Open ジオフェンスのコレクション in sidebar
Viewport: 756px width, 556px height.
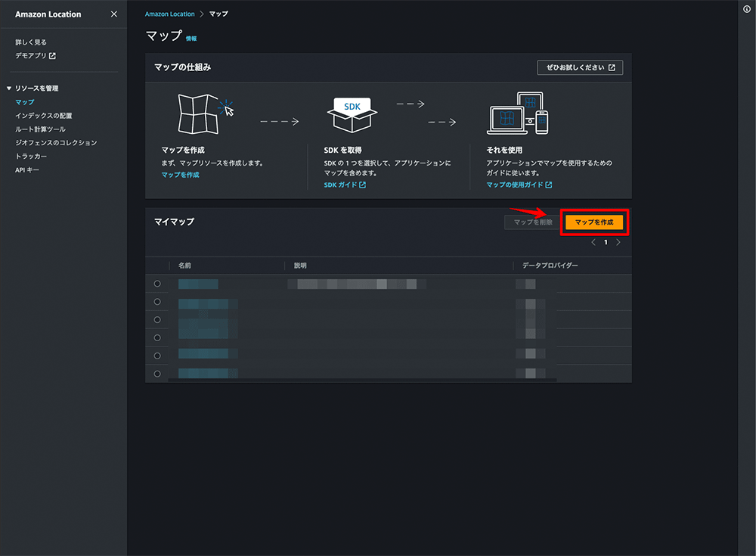click(56, 143)
